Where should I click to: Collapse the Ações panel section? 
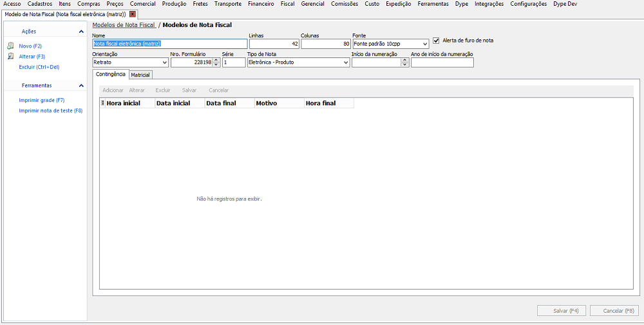pyautogui.click(x=81, y=31)
